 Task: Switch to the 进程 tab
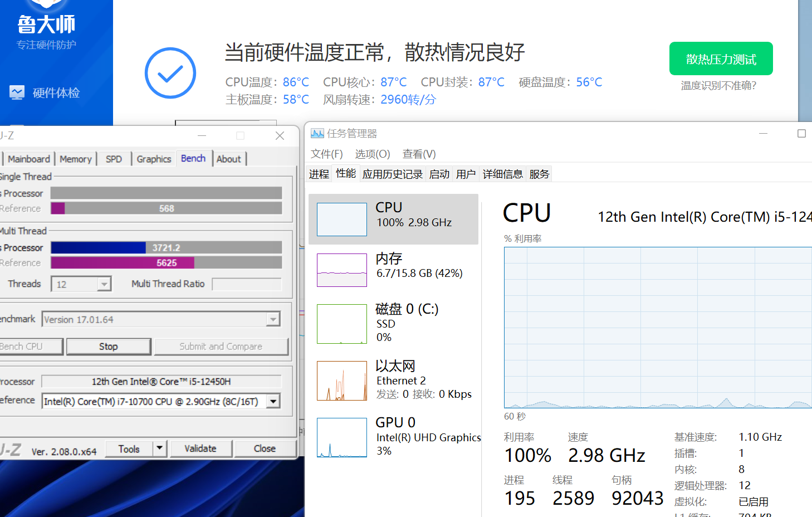(319, 174)
